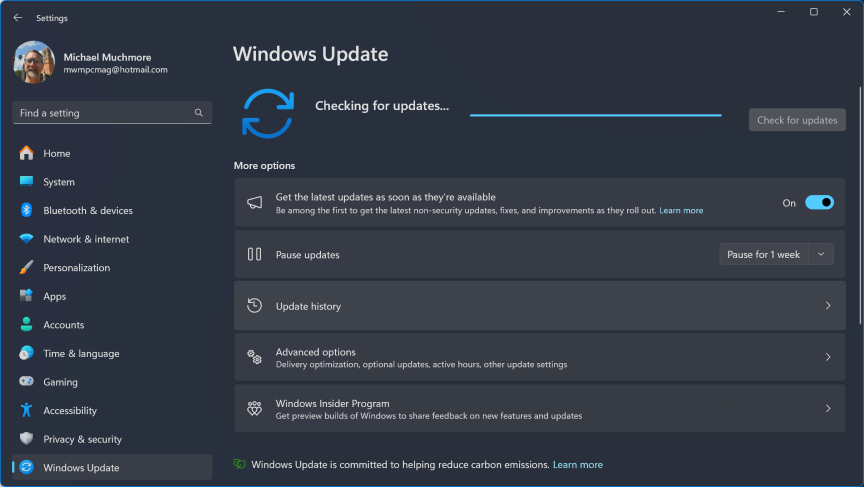Click mwmpcmag@hotmail.com account email
This screenshot has height=487, width=864.
coord(115,69)
